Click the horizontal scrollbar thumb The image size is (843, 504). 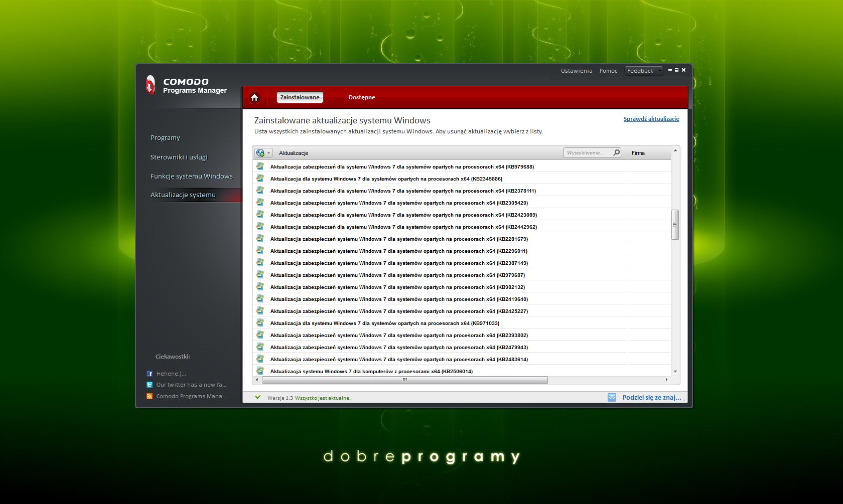[404, 380]
